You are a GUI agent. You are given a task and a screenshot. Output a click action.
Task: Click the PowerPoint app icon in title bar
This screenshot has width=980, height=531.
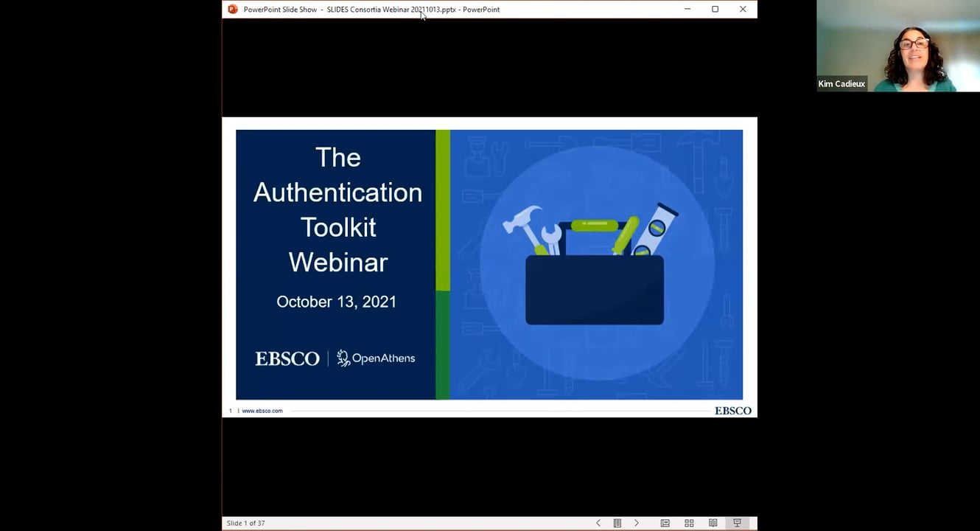[233, 10]
